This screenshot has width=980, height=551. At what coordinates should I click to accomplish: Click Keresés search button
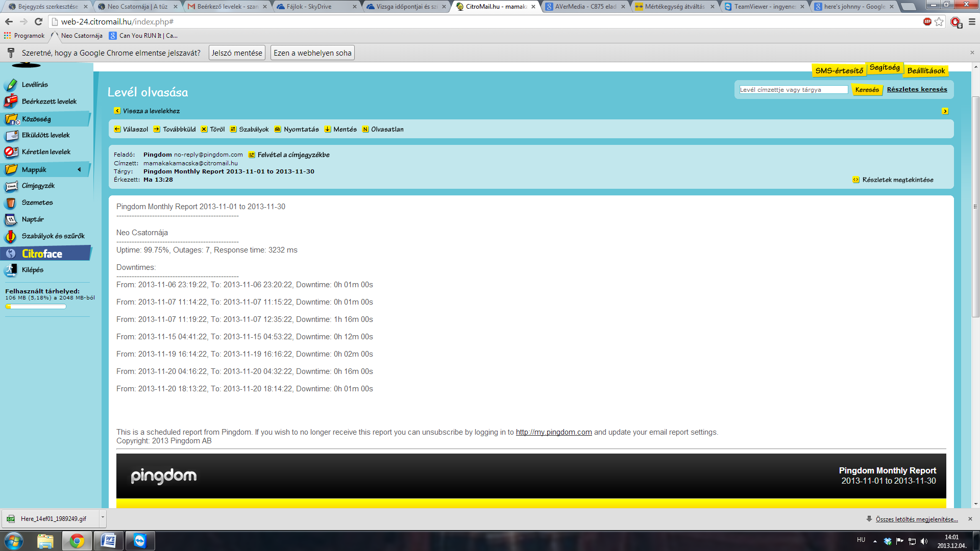pyautogui.click(x=867, y=90)
